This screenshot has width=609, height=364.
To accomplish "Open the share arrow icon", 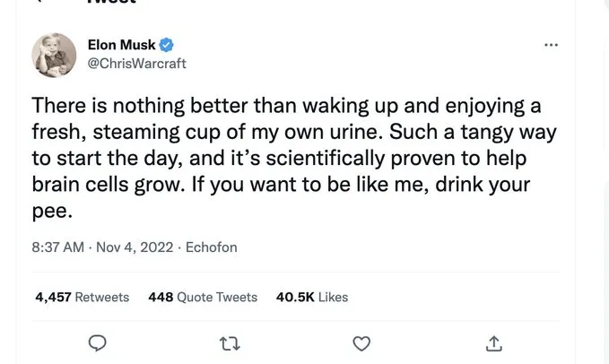I will tap(492, 342).
